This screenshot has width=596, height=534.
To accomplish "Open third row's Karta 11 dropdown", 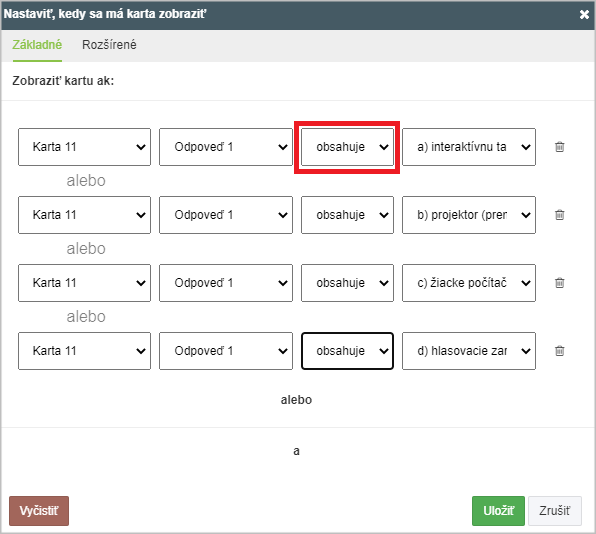I will click(x=84, y=283).
